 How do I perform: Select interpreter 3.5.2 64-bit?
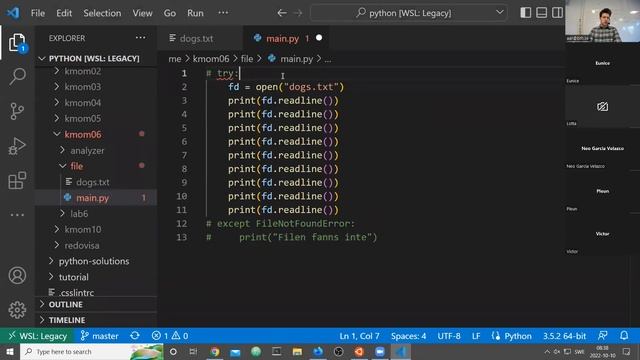pos(564,336)
